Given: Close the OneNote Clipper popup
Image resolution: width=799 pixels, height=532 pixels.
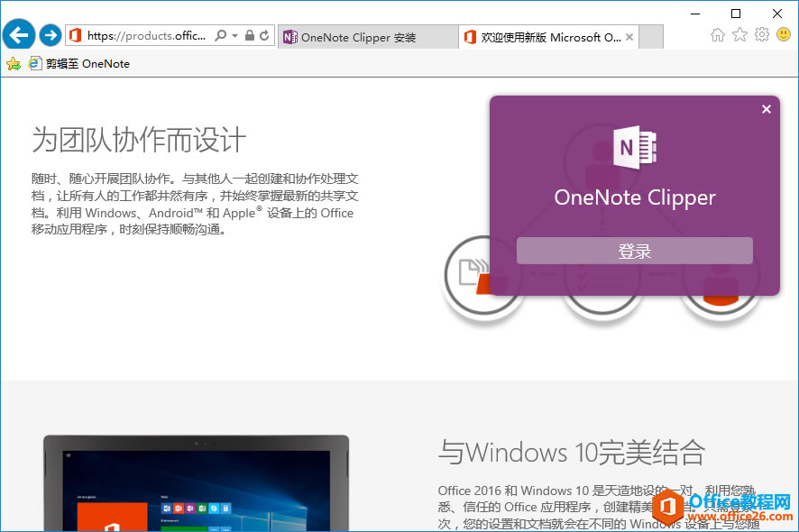Looking at the screenshot, I should (766, 108).
